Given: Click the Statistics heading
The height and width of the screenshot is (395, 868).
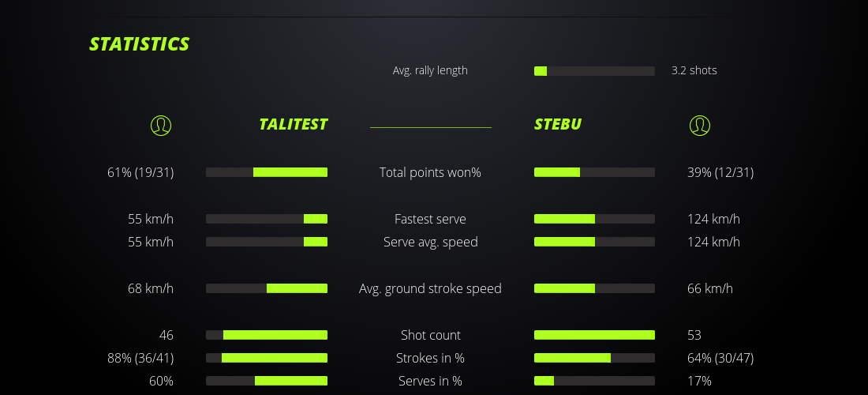Looking at the screenshot, I should (x=140, y=44).
